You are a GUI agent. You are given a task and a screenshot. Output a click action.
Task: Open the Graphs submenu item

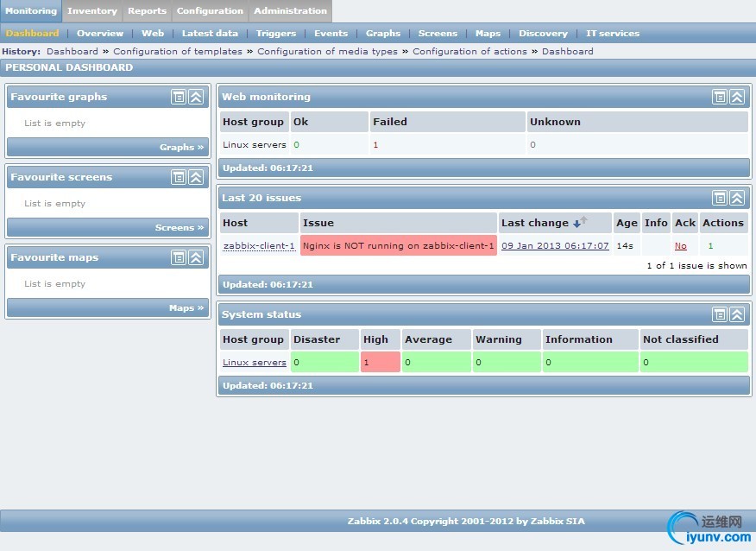click(383, 34)
